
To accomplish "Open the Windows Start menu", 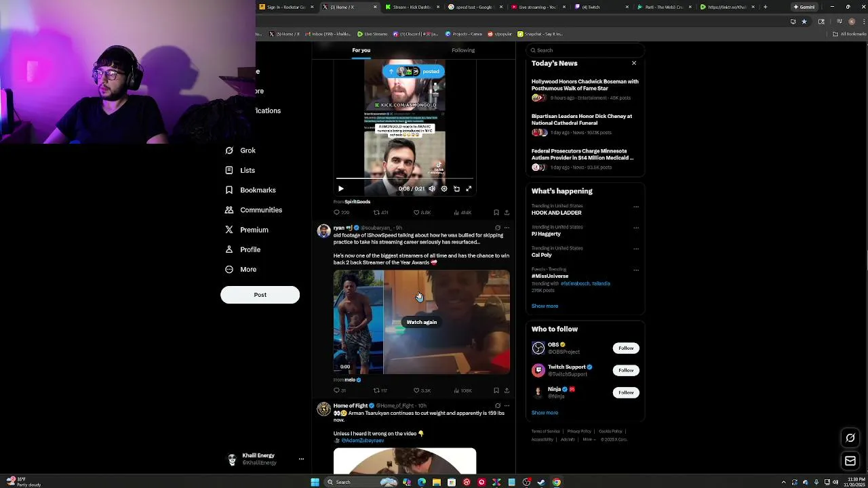I will pos(315,482).
